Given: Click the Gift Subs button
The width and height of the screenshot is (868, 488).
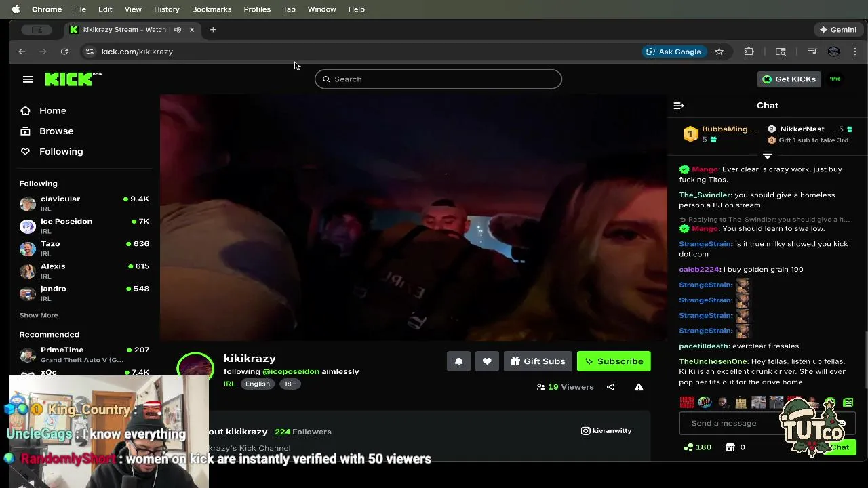Looking at the screenshot, I should [538, 361].
